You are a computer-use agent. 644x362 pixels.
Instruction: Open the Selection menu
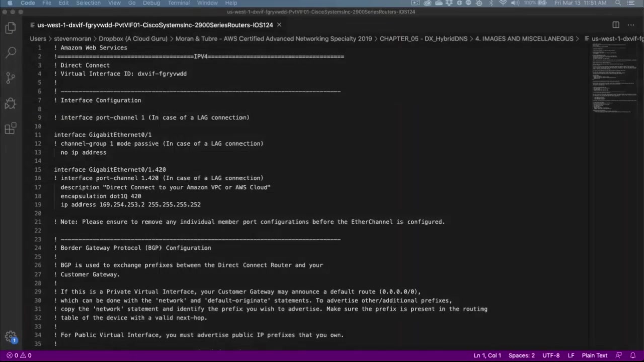(89, 3)
